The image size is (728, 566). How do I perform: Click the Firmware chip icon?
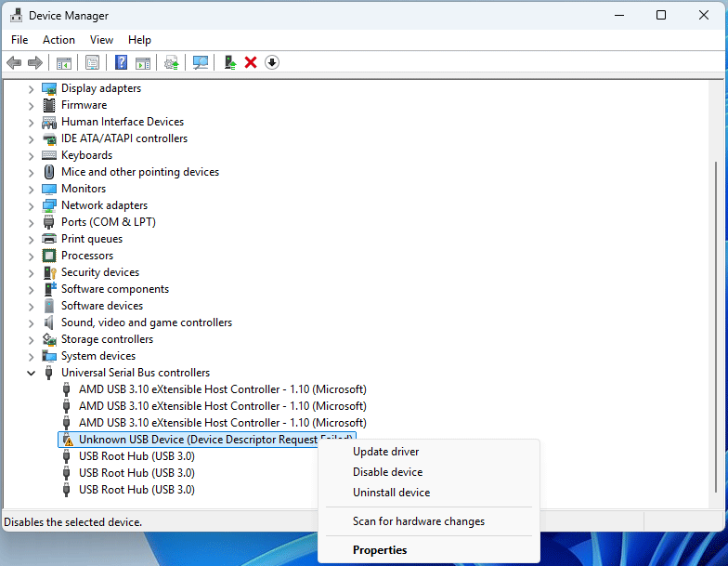[49, 105]
